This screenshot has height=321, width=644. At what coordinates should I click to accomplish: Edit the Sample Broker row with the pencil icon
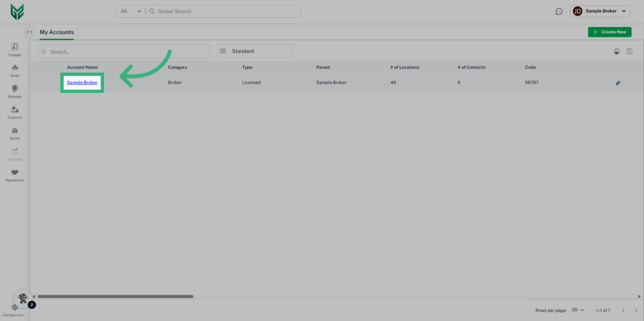coord(618,83)
